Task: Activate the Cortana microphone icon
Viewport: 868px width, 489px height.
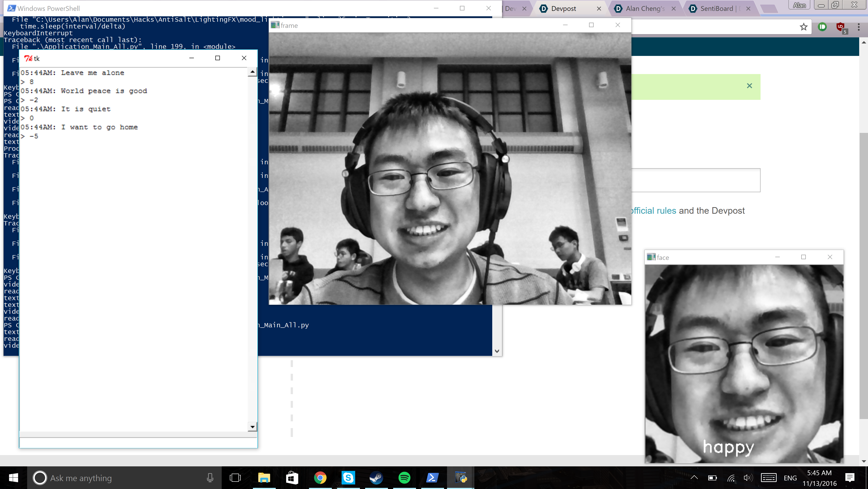Action: pos(210,478)
